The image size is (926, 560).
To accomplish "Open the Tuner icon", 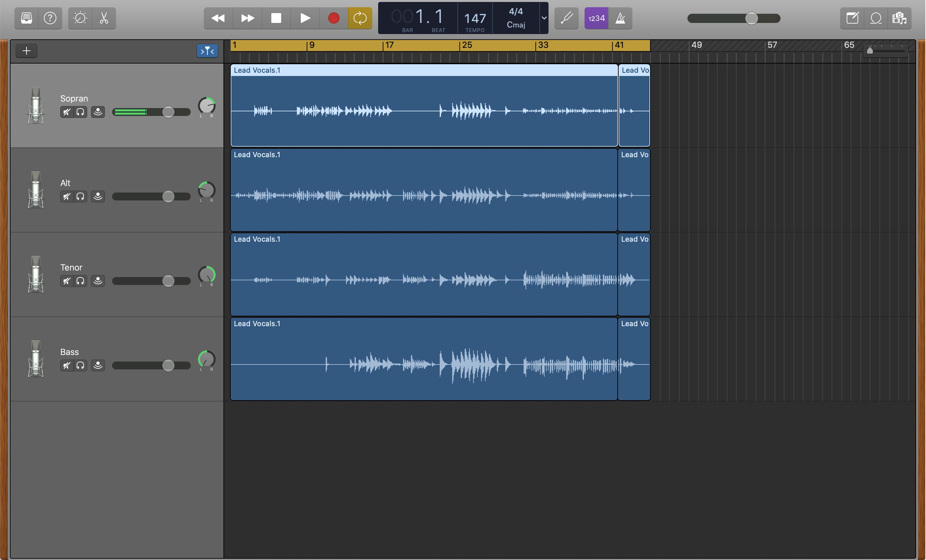I will (x=566, y=18).
